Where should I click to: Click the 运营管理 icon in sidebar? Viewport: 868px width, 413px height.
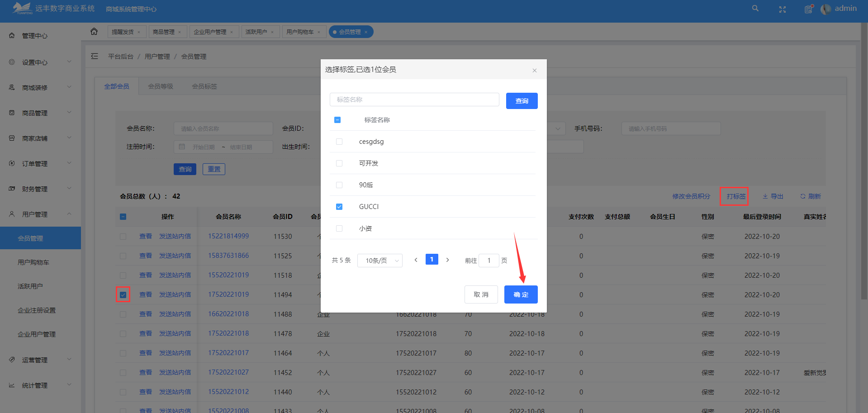(x=12, y=360)
